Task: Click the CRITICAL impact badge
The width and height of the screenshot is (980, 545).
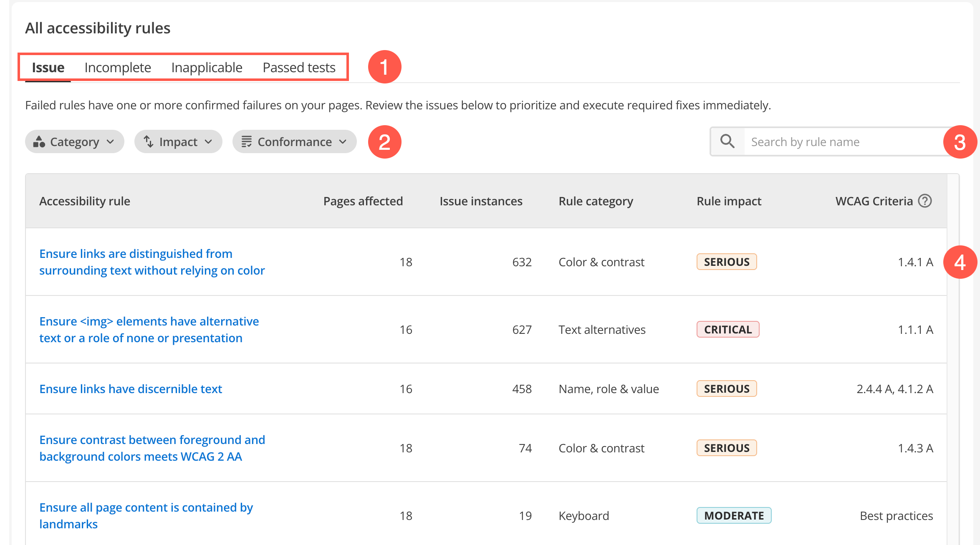Action: [727, 330]
